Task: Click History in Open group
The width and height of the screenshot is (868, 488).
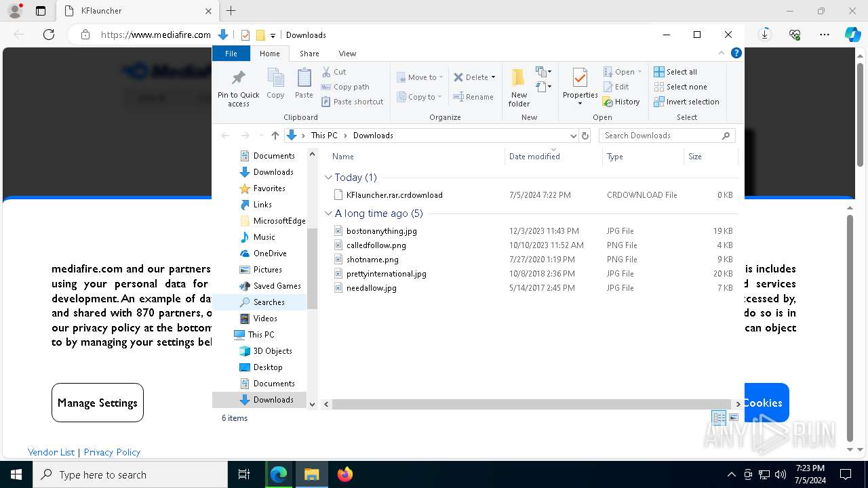Action: coord(620,102)
